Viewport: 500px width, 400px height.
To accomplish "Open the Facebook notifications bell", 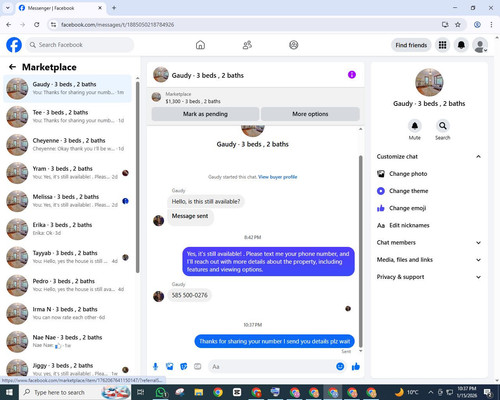I will coord(461,45).
